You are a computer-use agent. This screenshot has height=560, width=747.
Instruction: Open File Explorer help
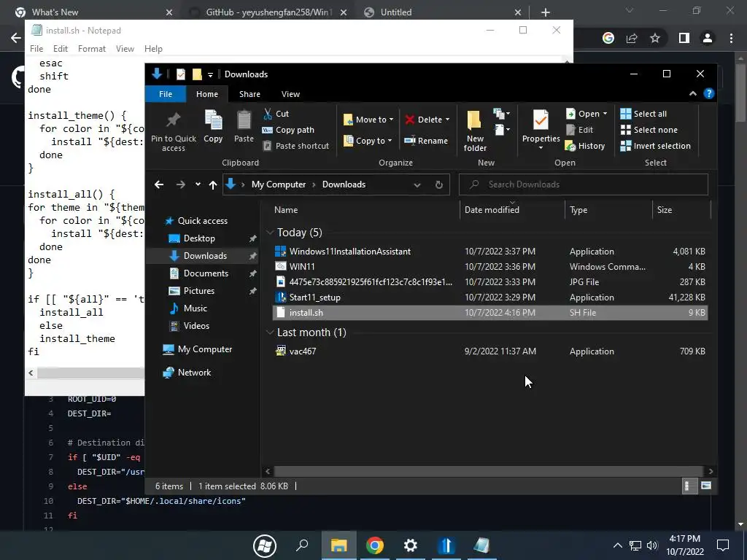(x=709, y=94)
